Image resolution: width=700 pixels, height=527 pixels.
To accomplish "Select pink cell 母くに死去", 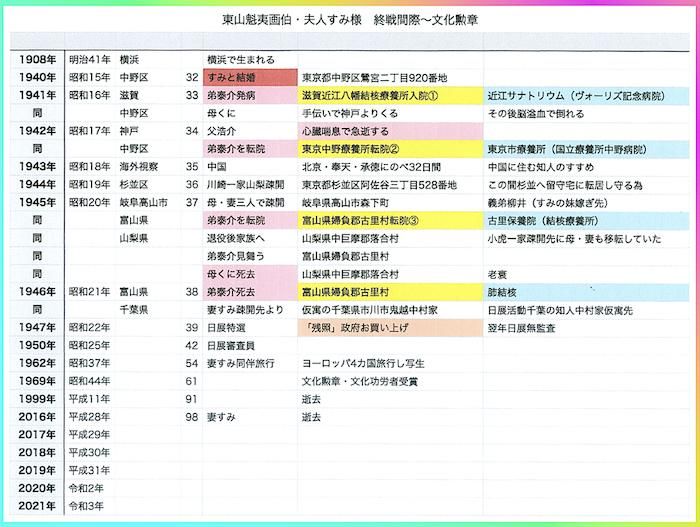I will 250,274.
